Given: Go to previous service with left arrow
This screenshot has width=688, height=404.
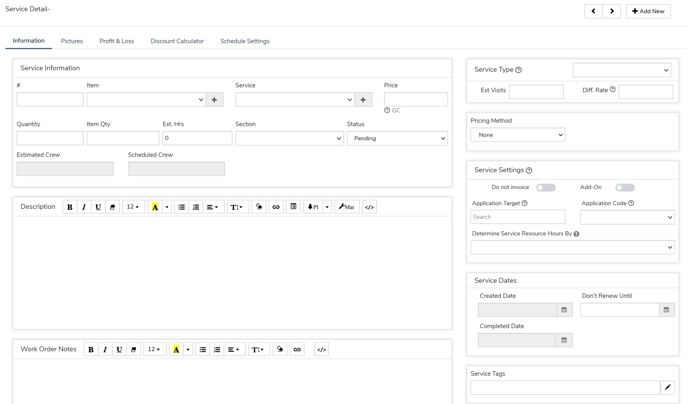Looking at the screenshot, I should (593, 11).
